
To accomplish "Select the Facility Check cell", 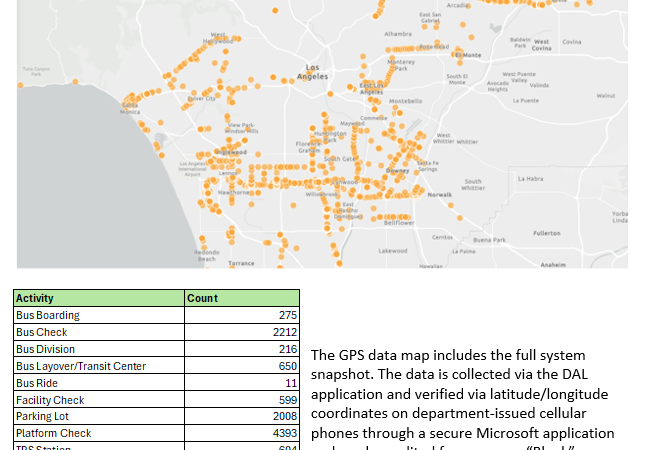I will (47, 400).
